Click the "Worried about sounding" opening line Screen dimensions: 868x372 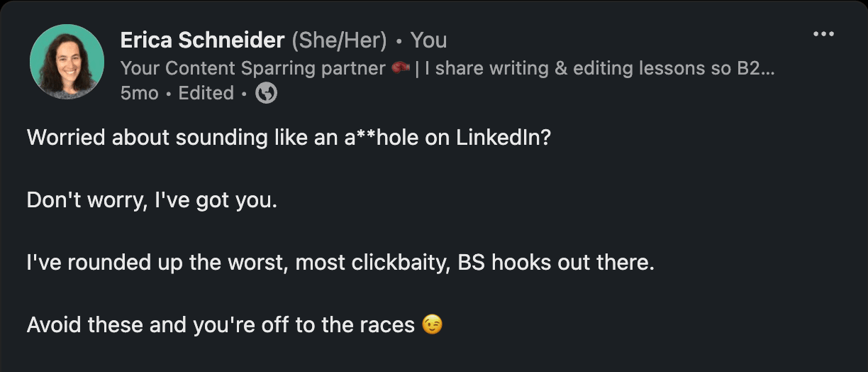point(289,137)
